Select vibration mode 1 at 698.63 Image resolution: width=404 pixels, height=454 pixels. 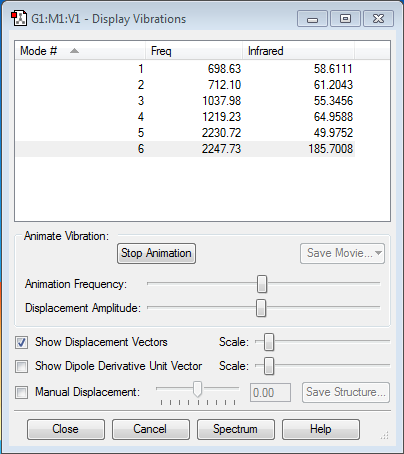coord(185,69)
